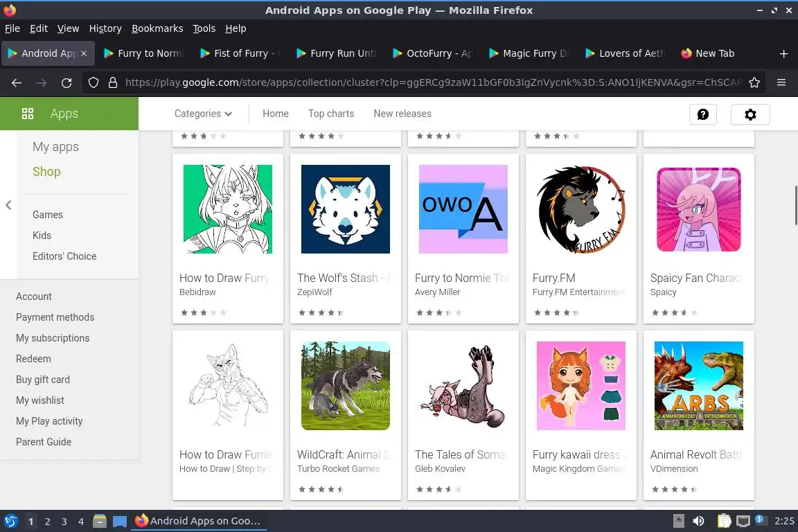
Task: Open the Help menu
Action: (236, 28)
